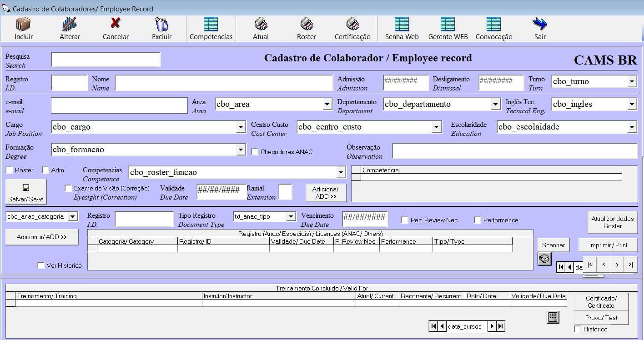Click the Atualizar dados Roster button
This screenshot has width=644, height=340.
click(x=612, y=222)
